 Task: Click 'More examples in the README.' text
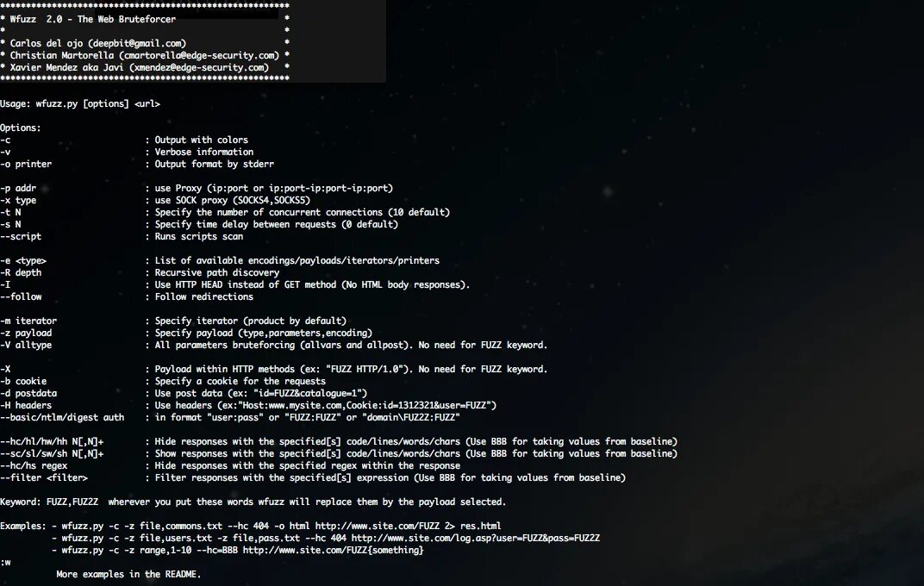point(128,574)
